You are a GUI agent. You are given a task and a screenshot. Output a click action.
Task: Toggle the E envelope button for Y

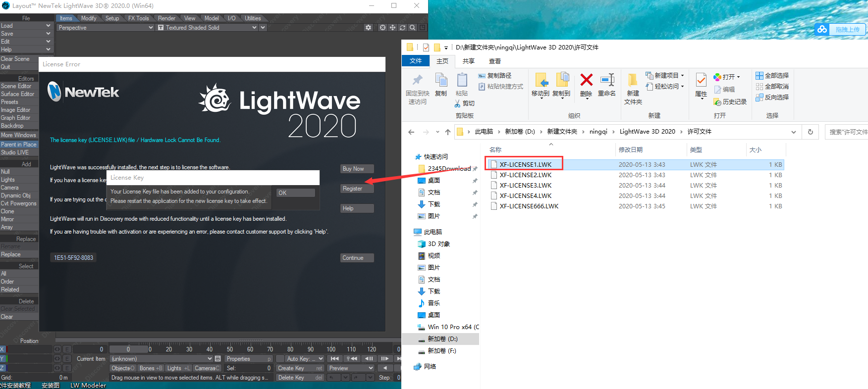point(67,359)
